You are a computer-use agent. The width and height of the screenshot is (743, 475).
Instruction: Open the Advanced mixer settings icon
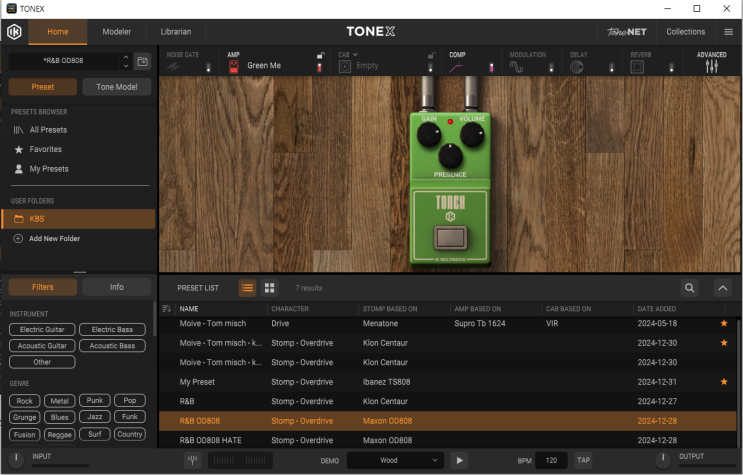click(712, 66)
